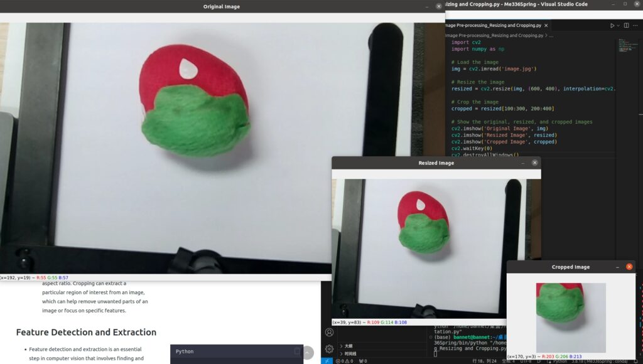Open the errors and warnings status indicator
This screenshot has height=364, width=643.
[345, 361]
